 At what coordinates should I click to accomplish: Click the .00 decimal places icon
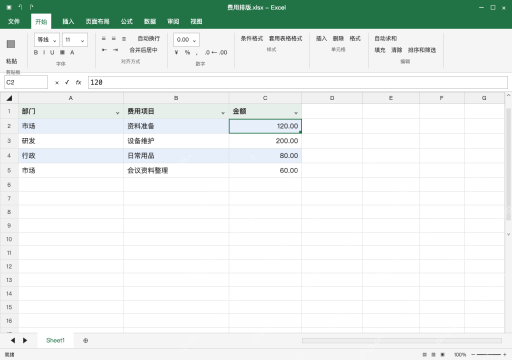point(223,52)
